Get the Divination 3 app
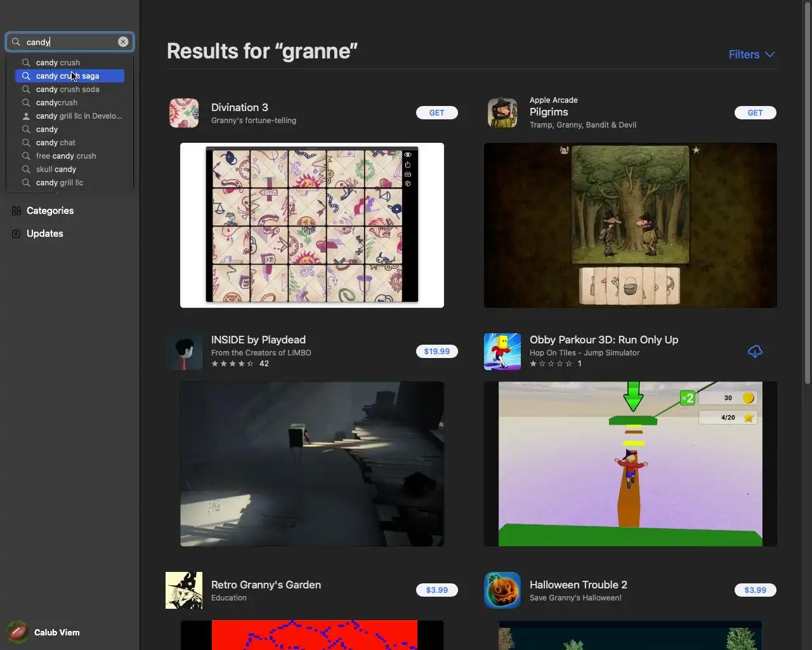This screenshot has height=650, width=812. click(437, 112)
